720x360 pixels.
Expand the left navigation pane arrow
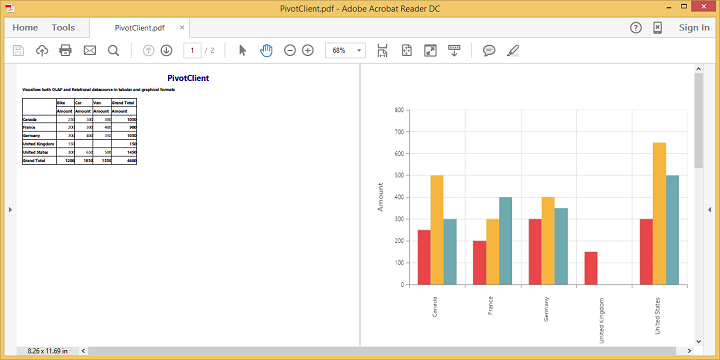tap(10, 210)
